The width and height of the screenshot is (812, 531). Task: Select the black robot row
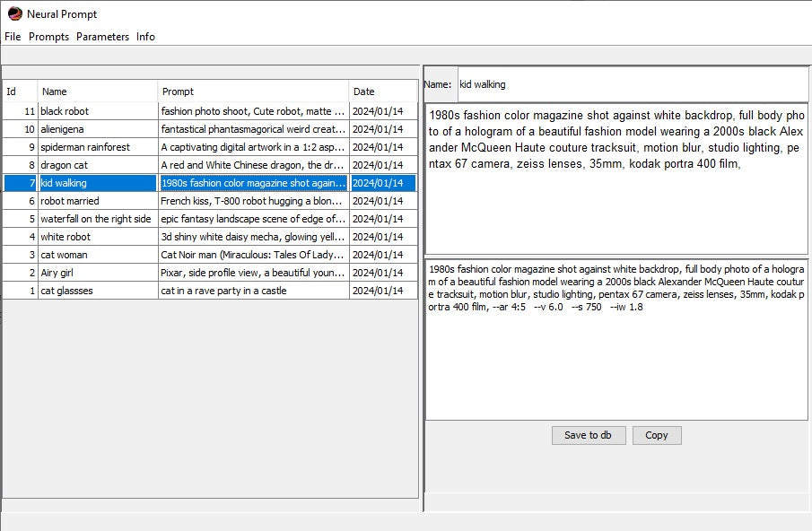tap(97, 111)
